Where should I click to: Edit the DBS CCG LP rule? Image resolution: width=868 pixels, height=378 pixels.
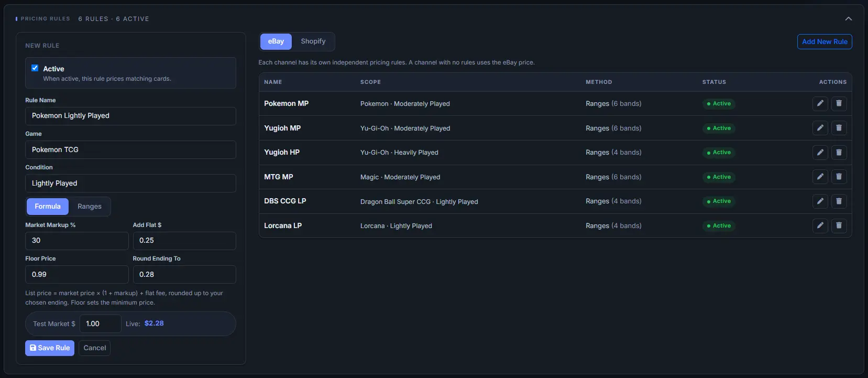point(820,201)
